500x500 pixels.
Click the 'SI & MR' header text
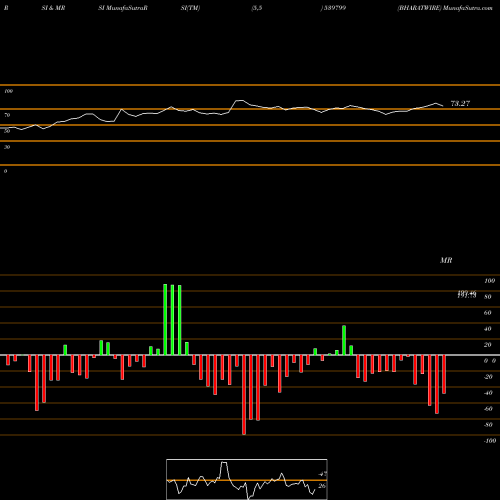tap(53, 8)
